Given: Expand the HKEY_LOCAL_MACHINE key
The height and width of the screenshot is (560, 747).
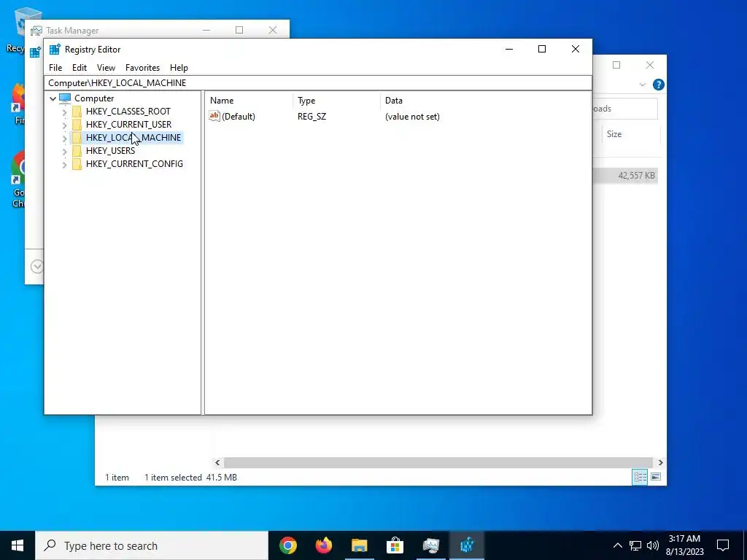Looking at the screenshot, I should pos(64,138).
